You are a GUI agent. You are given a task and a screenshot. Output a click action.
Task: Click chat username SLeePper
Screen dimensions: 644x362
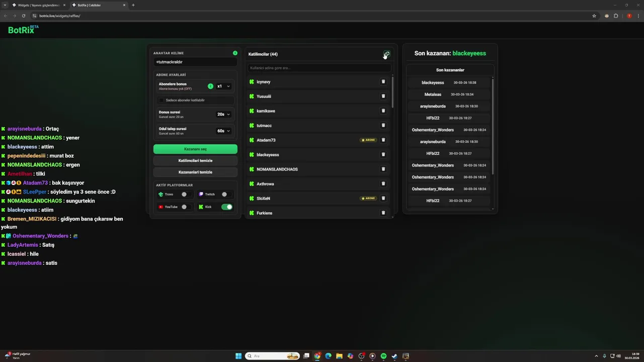tap(35, 192)
